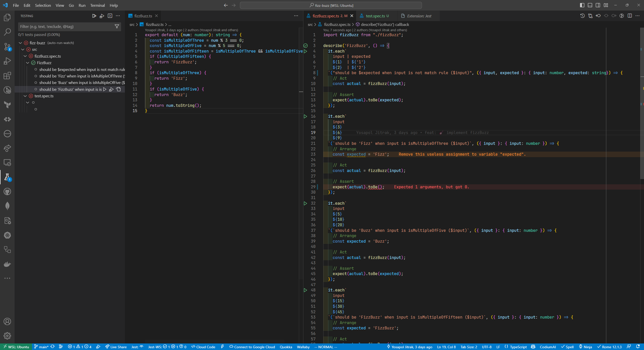
Task: Click Connect to Google Cloud in status bar
Action: coord(253,347)
